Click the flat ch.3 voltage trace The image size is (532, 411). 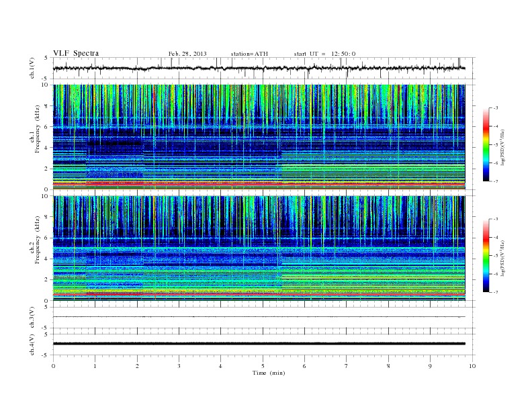tap(259, 317)
